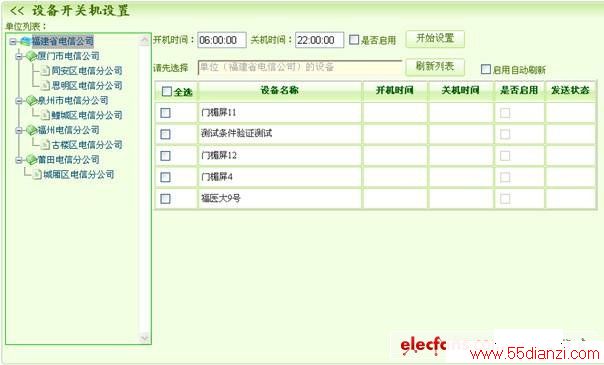Click the 开始设置 button
Screen dimensions: 604x365
(x=435, y=39)
